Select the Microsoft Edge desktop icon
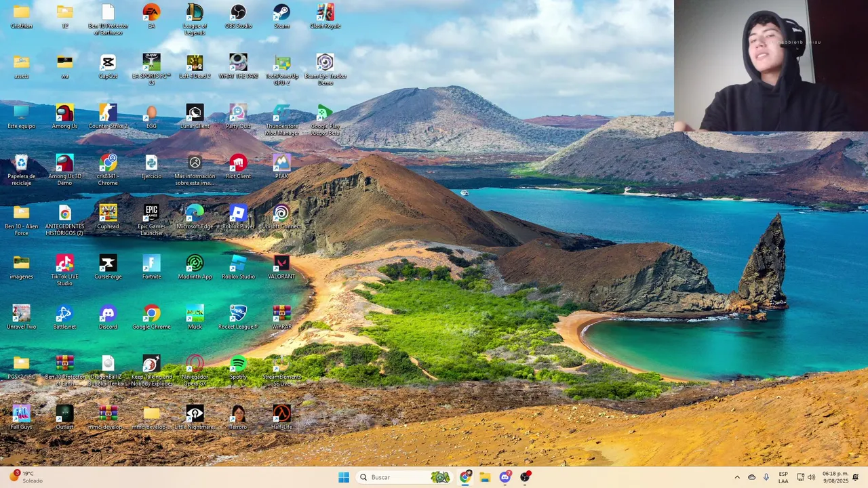The image size is (868, 488). 195,217
